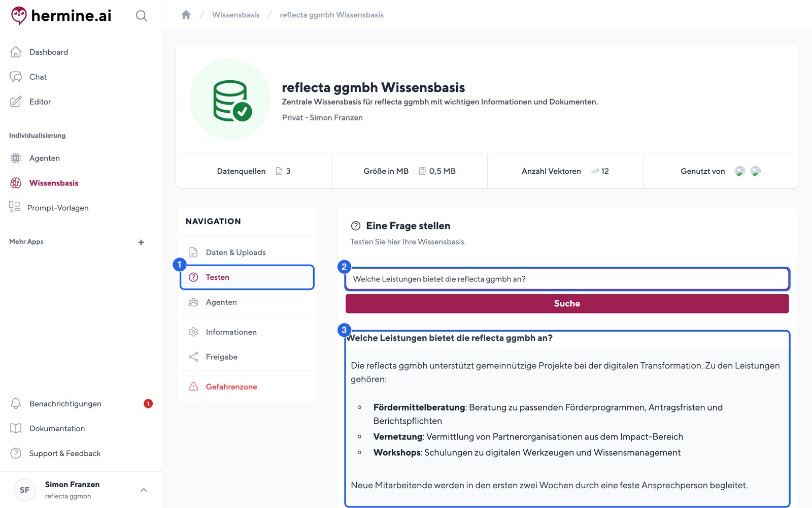Viewport: 812px width, 508px height.
Task: Click the Agenten AI chip icon
Action: [16, 158]
